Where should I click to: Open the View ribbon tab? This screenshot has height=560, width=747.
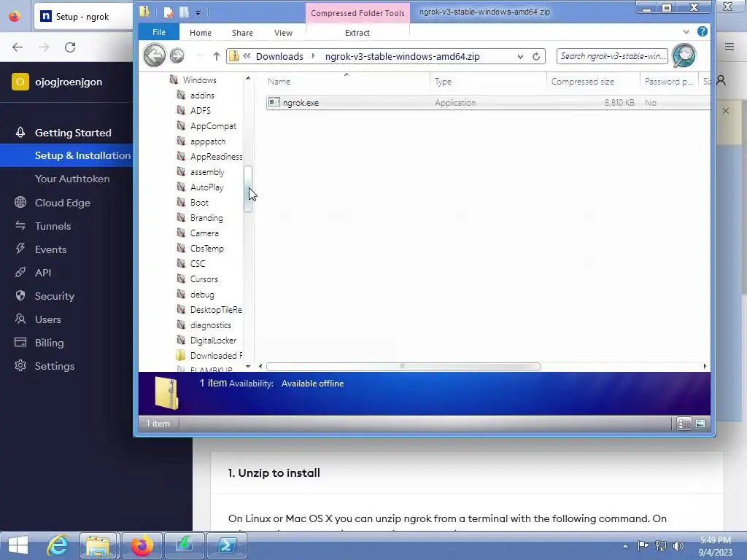[283, 33]
